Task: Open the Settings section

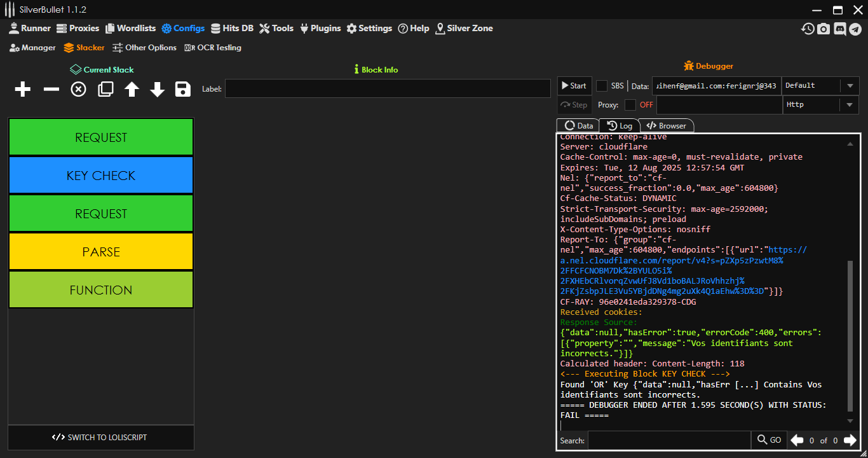Action: (369, 29)
